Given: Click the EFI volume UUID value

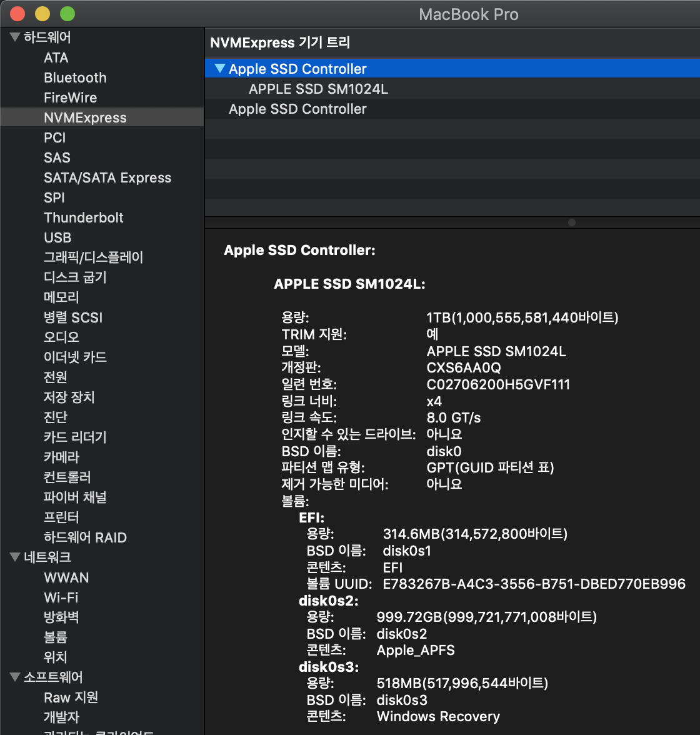Looking at the screenshot, I should [x=534, y=584].
